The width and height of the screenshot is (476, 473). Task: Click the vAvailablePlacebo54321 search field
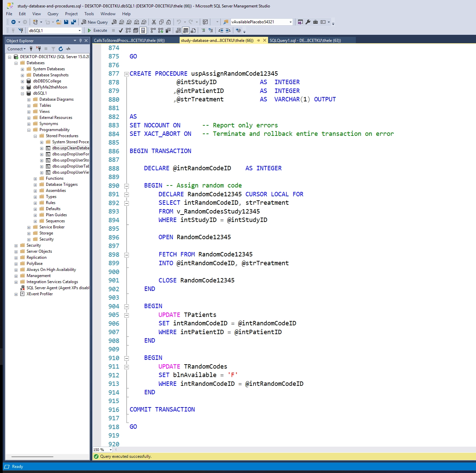coord(259,22)
